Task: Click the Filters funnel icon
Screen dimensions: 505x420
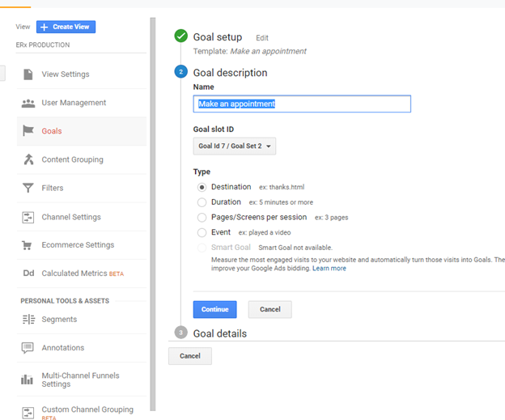Action: pos(28,188)
